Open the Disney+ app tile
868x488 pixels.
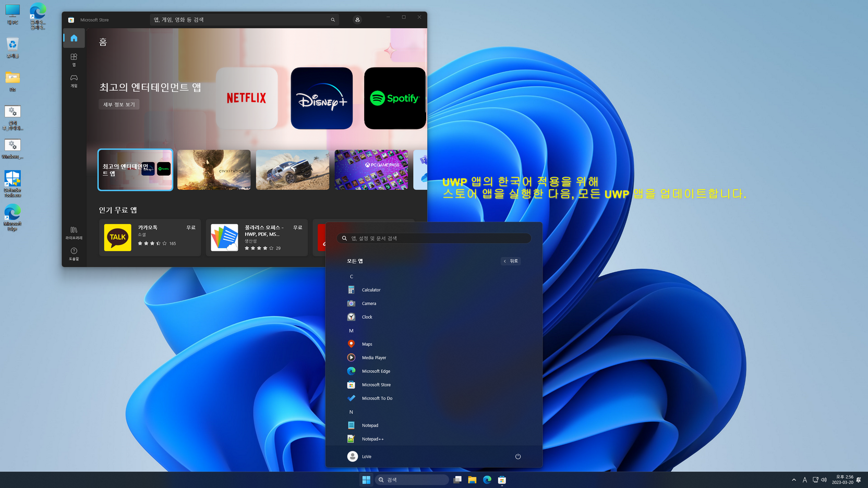[x=322, y=98]
